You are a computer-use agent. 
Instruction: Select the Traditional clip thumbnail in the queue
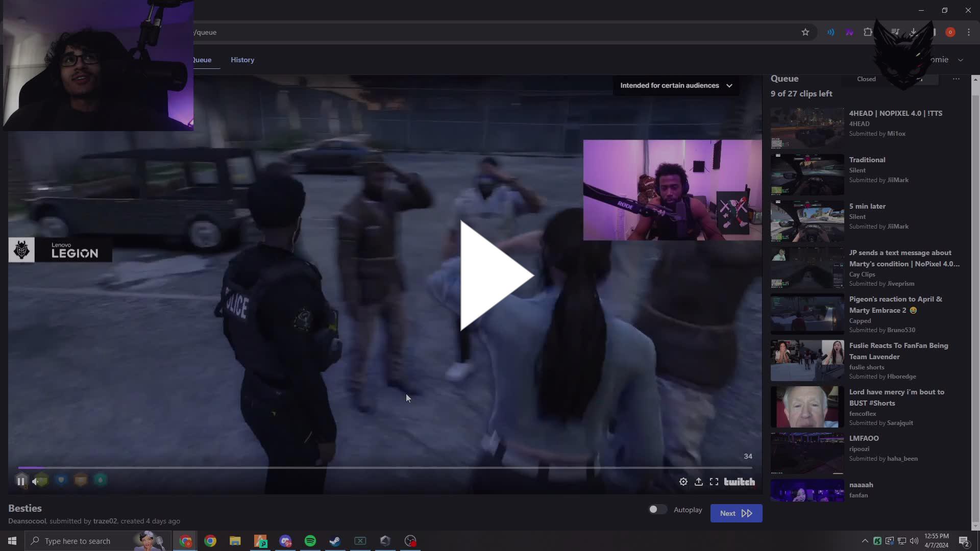pos(806,174)
